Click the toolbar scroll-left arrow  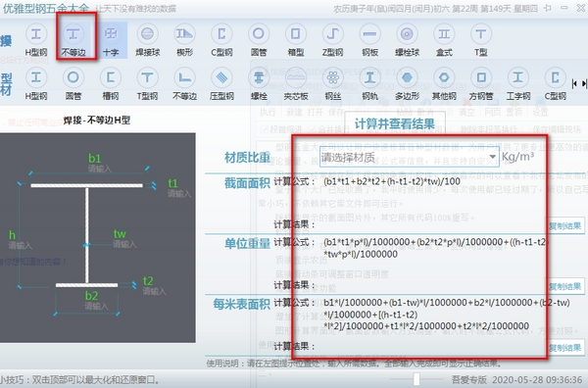point(574,84)
